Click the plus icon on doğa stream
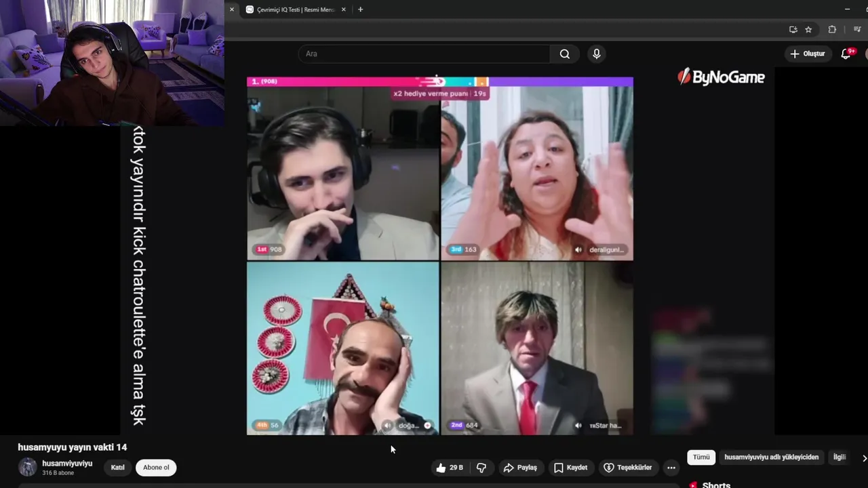This screenshot has height=488, width=868. tap(427, 426)
